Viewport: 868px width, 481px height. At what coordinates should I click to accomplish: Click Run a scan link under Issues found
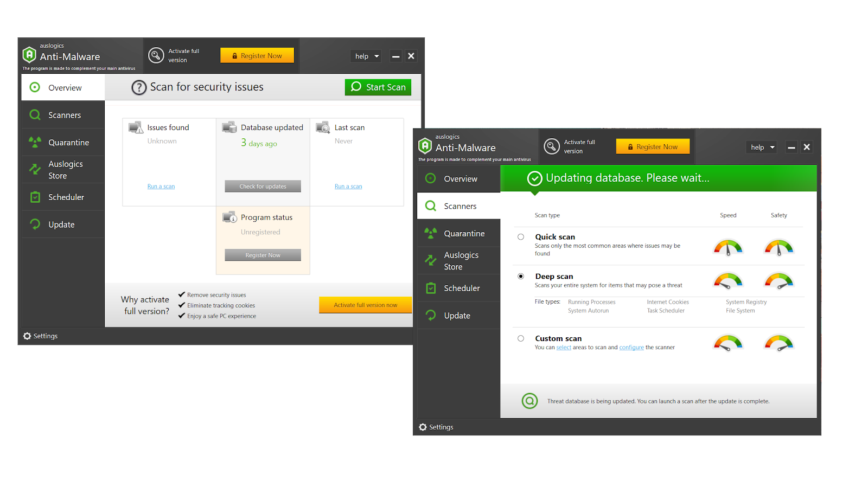161,187
